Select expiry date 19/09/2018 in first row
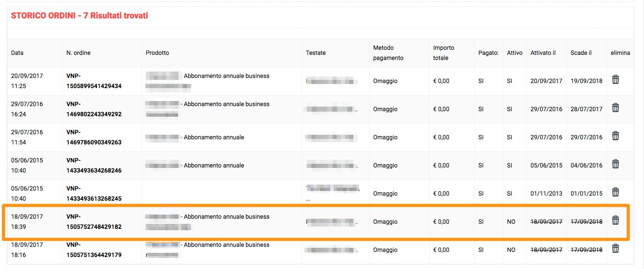 [586, 81]
